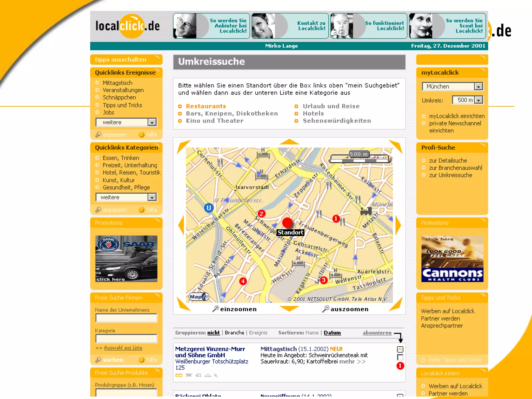Switch off tips via tipps ausschalten

(121, 59)
